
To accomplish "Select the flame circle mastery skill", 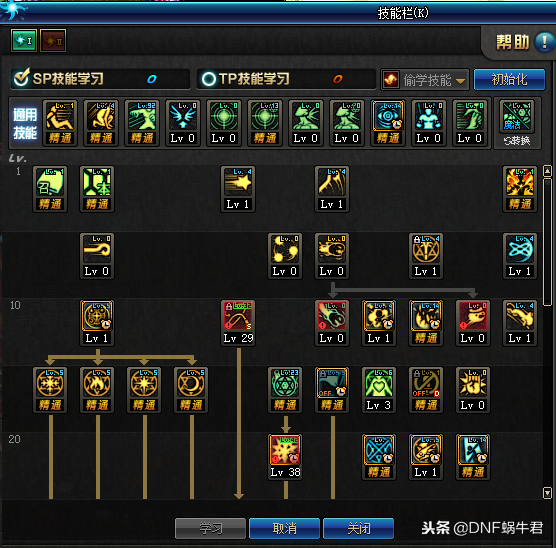I will click(x=97, y=389).
